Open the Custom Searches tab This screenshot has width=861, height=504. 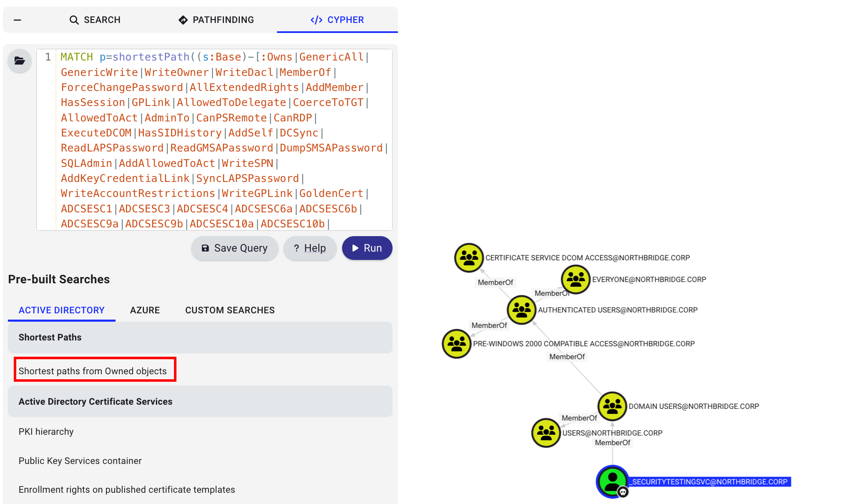230,310
